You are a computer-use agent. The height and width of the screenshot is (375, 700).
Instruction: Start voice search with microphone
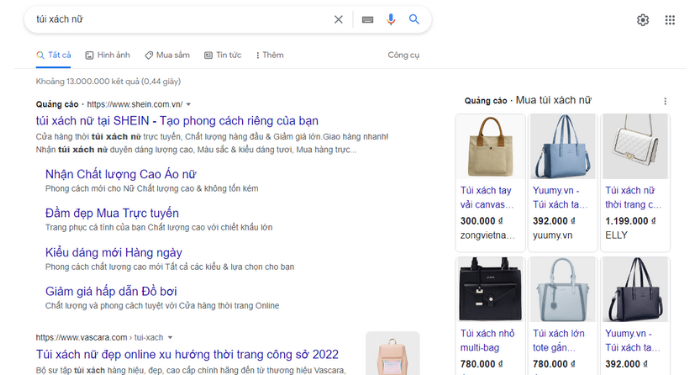point(391,20)
